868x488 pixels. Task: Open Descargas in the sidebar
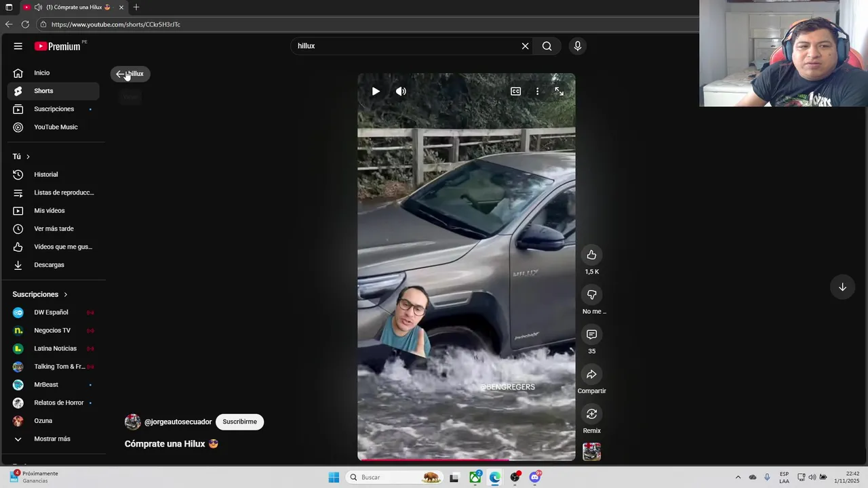(x=53, y=265)
